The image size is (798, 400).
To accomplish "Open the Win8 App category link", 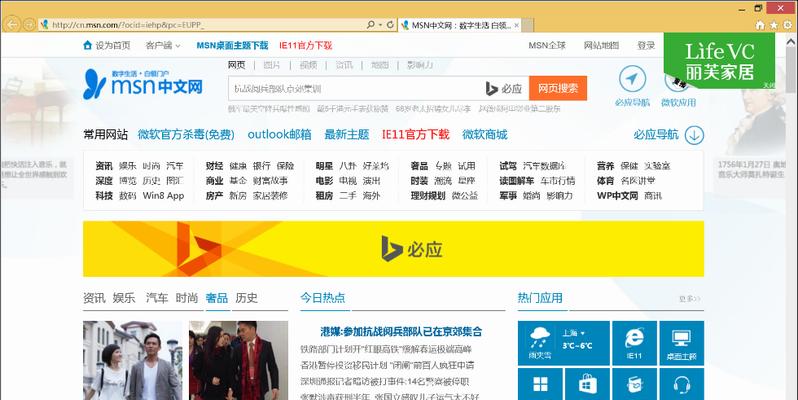I will (163, 195).
